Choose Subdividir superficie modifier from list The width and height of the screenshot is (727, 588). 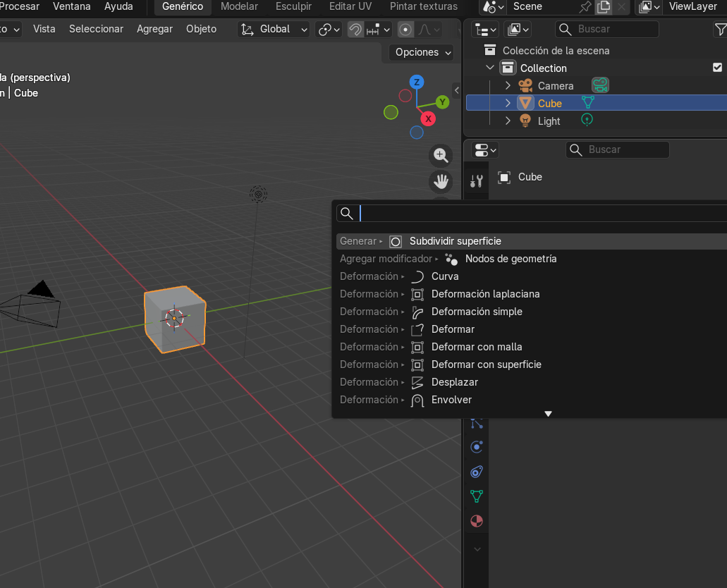point(455,241)
